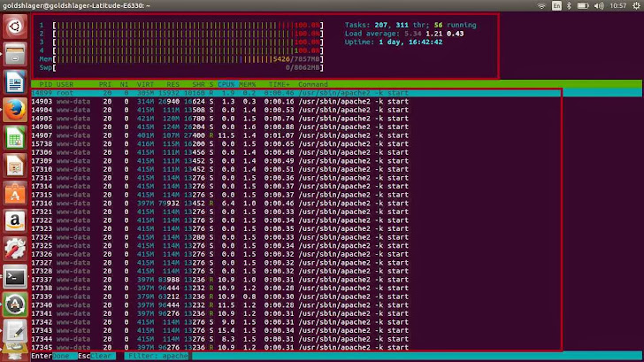Open System Settings gear-and-wrench icon
Viewport: 644px width, 362px height.
click(x=15, y=249)
